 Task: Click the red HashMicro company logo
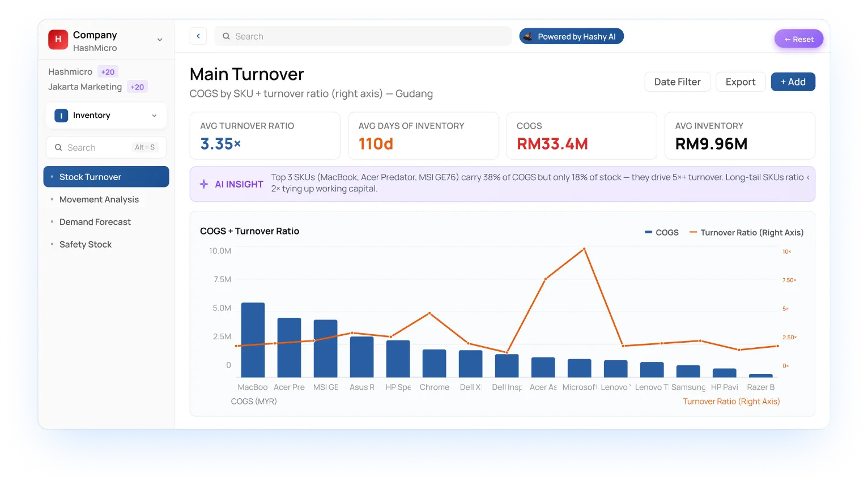58,40
